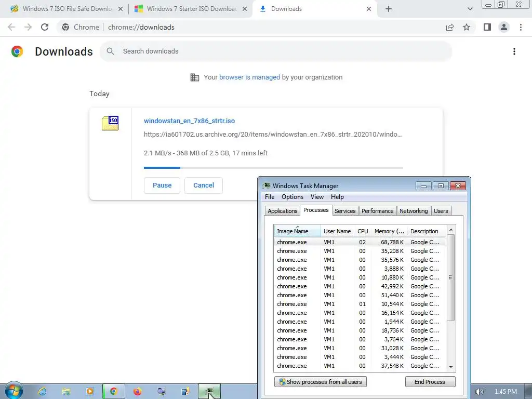Open Task Manager's Help menu
Viewport: 532px width, 399px height.
point(337,197)
